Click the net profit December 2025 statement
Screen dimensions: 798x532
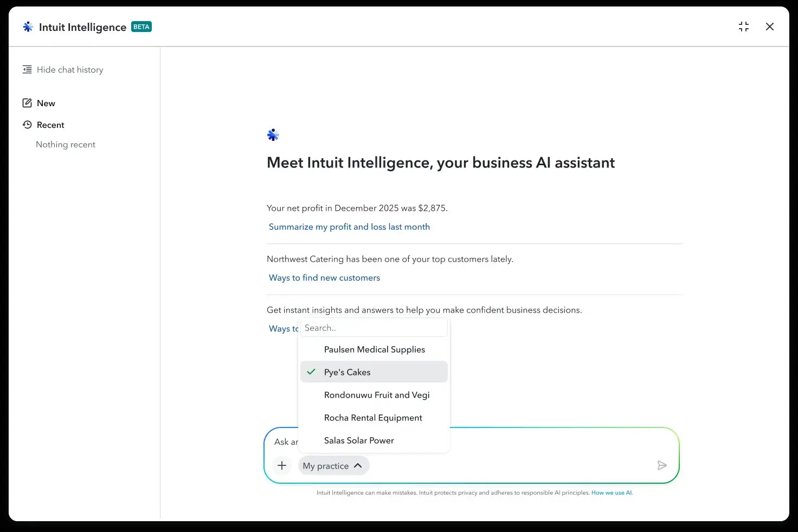coord(357,208)
